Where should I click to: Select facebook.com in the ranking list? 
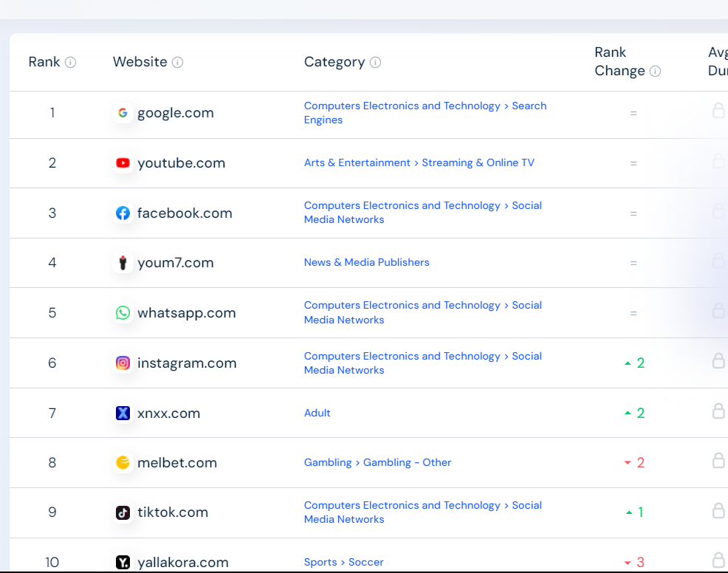pos(185,213)
